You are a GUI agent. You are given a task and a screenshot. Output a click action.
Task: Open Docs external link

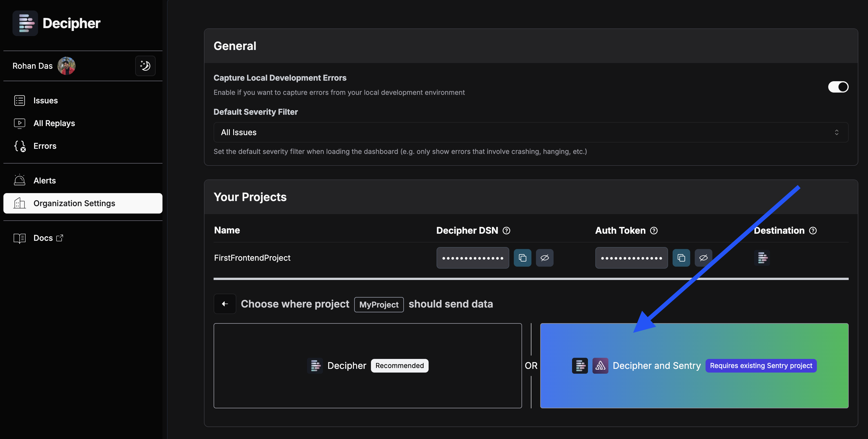pyautogui.click(x=83, y=238)
